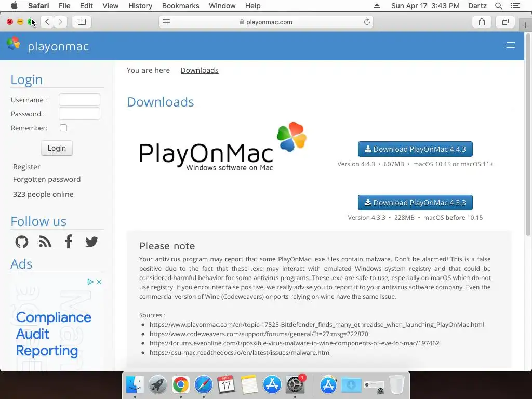Open Launchpad rocket in the Dock
This screenshot has height=399, width=532.
coord(158,385)
